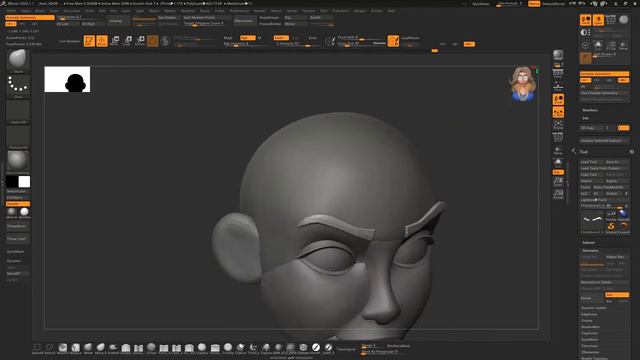Toggle >X< symmetry in top-left panel
The height and width of the screenshot is (360, 640).
11,24
